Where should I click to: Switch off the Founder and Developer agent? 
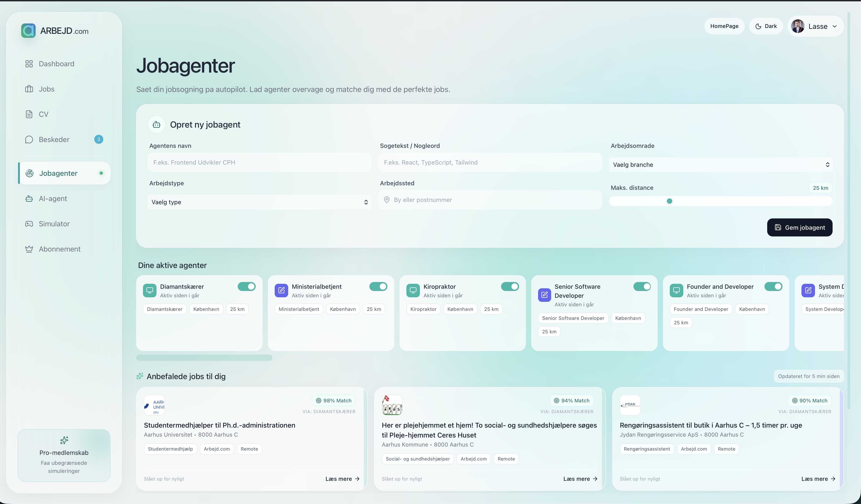[774, 286]
